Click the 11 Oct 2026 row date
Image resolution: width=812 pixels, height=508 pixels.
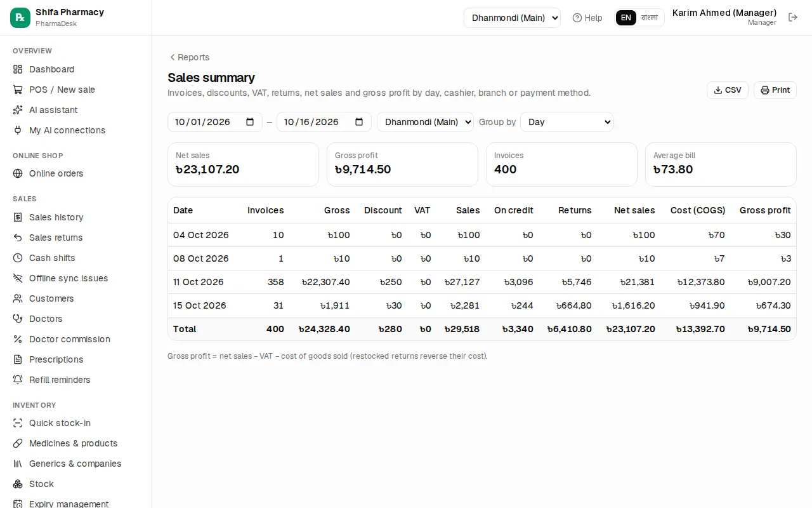pos(199,282)
